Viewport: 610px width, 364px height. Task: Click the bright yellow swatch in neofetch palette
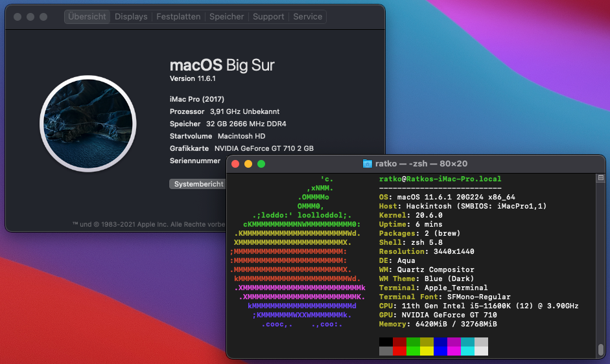427,350
